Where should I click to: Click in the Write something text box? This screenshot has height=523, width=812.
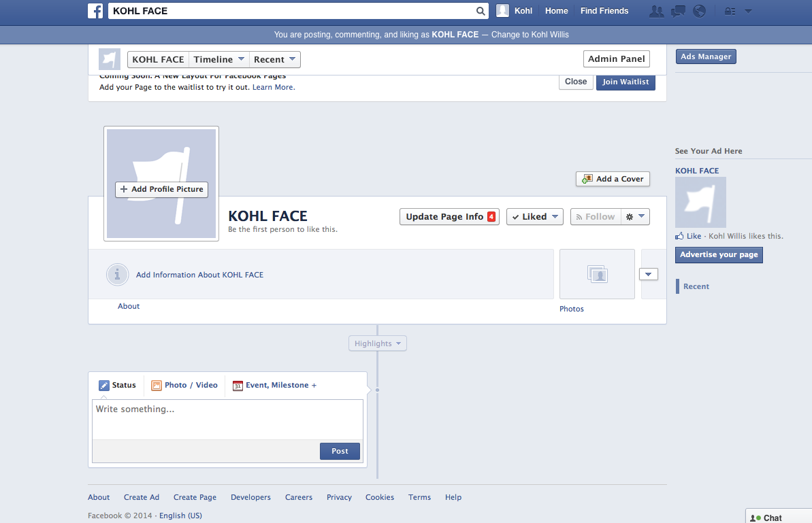[x=227, y=420]
